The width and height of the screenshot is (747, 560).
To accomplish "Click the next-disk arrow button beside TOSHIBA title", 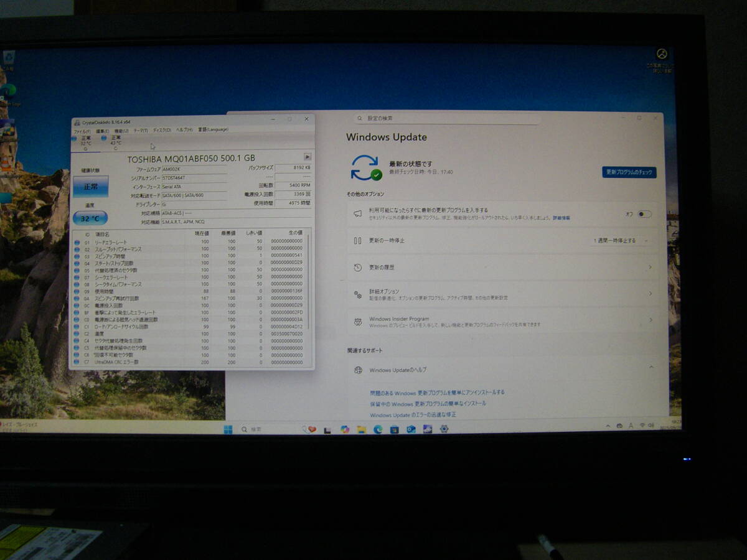I will 308,157.
